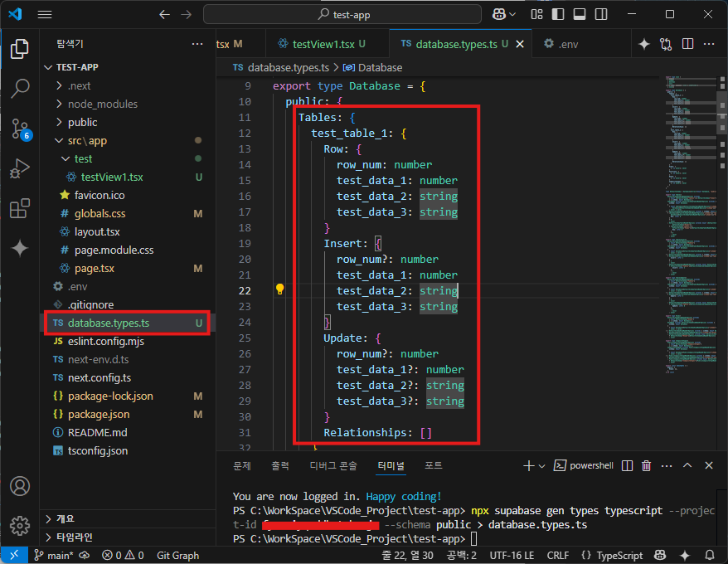Click the test-app command center search box

click(342, 14)
